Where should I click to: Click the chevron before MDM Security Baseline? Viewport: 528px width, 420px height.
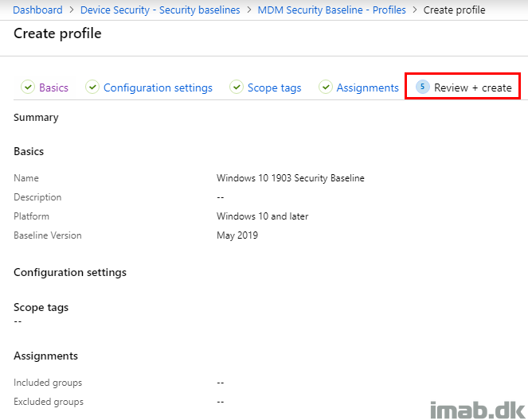pyautogui.click(x=249, y=10)
